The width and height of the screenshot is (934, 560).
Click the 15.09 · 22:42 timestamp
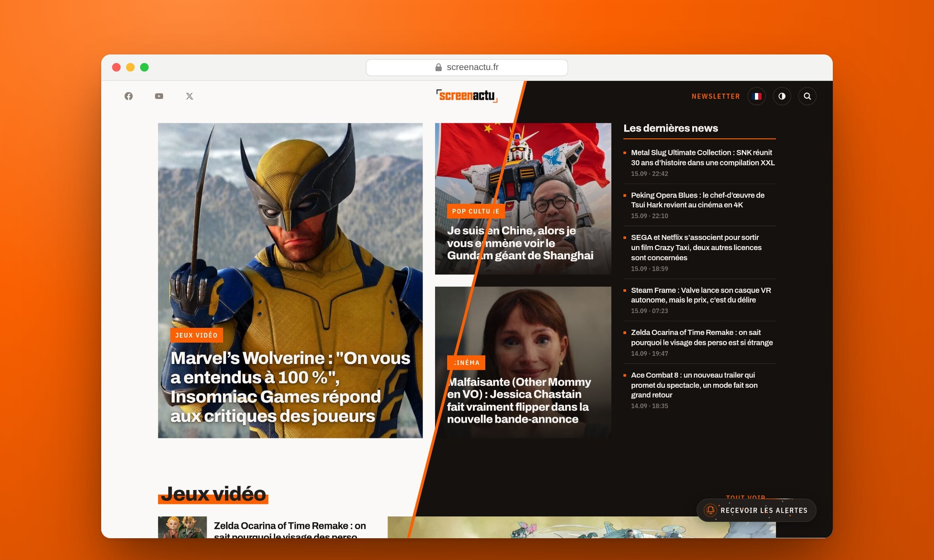(x=649, y=174)
